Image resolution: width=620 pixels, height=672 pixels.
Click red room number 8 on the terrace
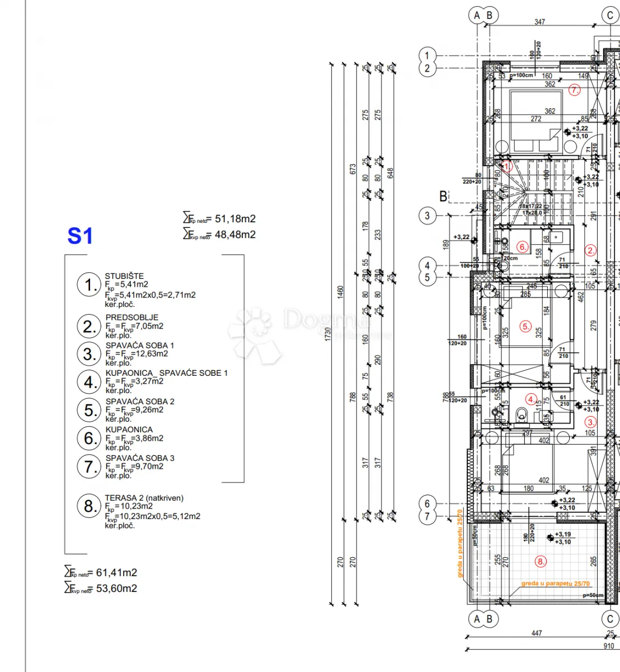click(x=541, y=561)
